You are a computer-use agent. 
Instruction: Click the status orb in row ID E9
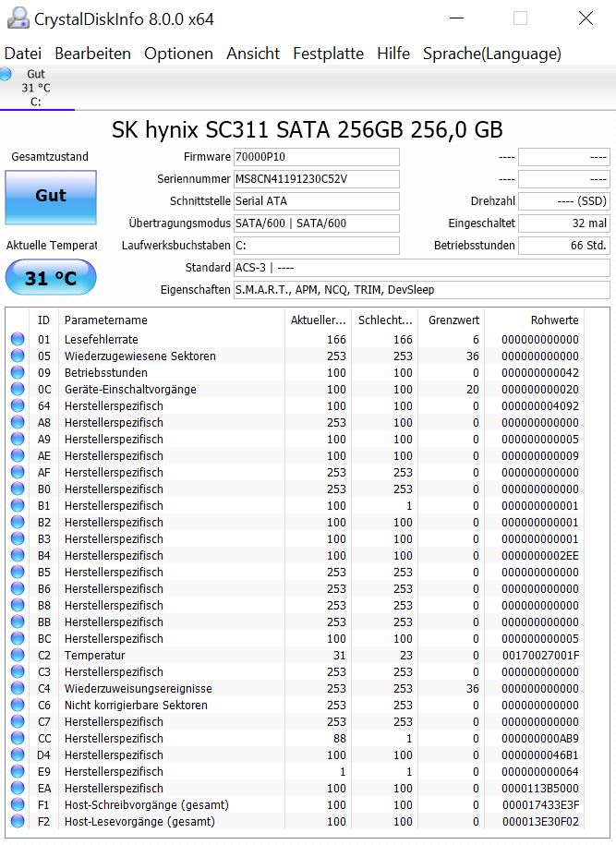pos(18,771)
